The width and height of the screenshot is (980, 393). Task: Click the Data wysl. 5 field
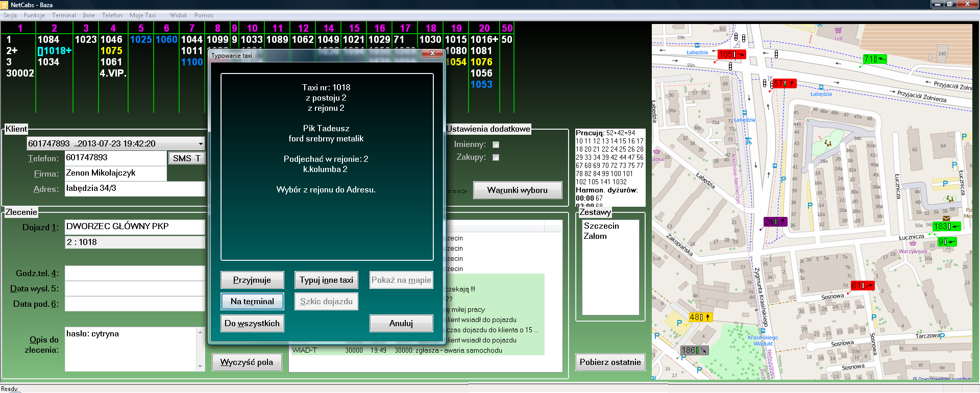coord(135,289)
